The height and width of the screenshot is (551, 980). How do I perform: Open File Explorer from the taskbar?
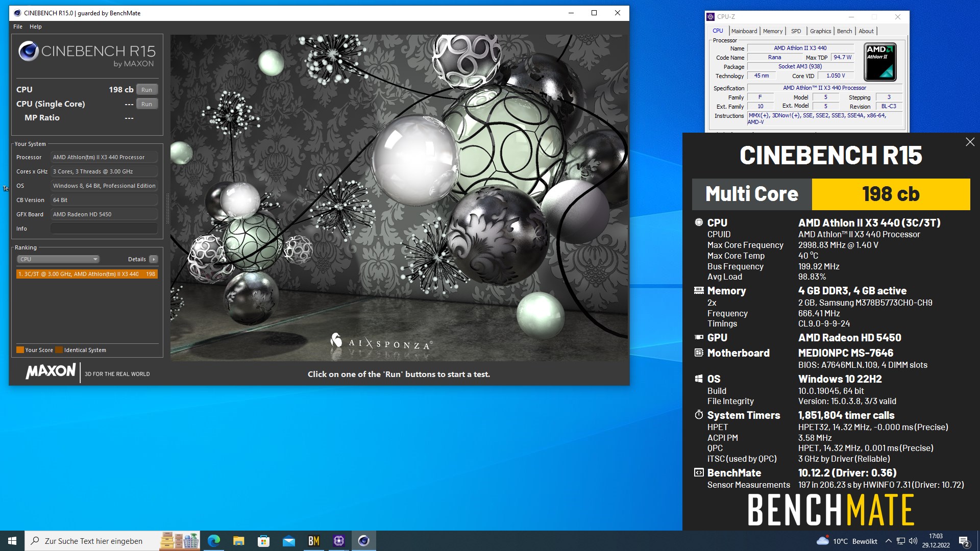[239, 541]
